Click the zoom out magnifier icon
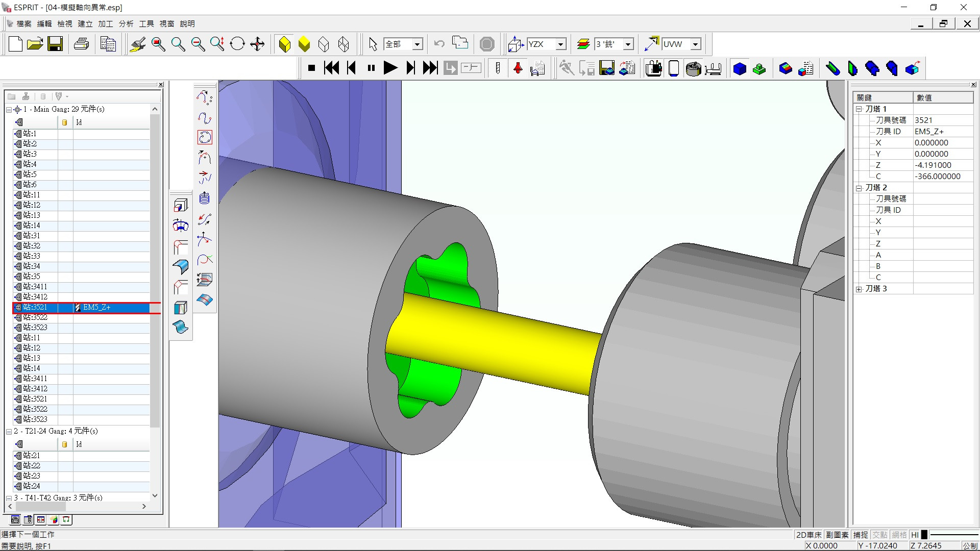Viewport: 980px width, 551px height. click(198, 44)
